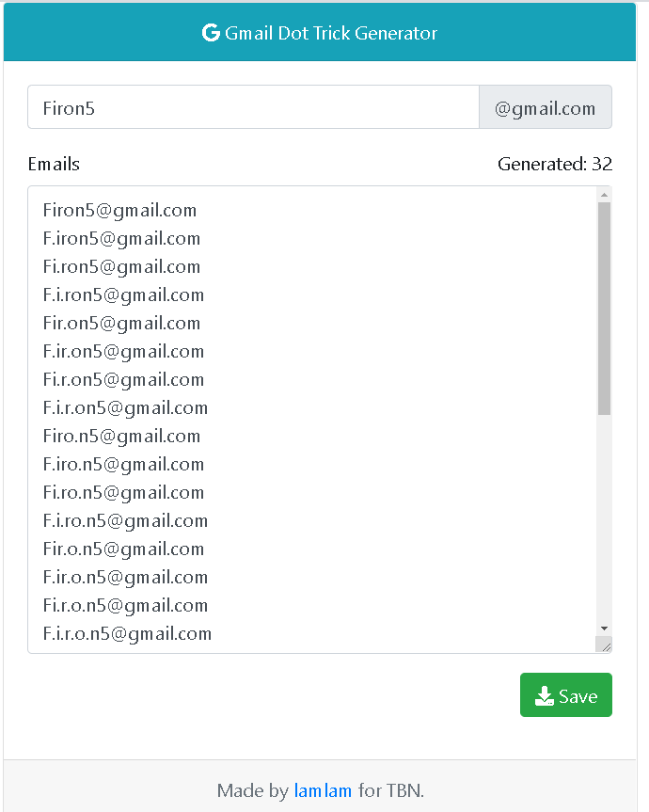
Task: Click the emails list scrollbar thumb
Action: point(605,307)
